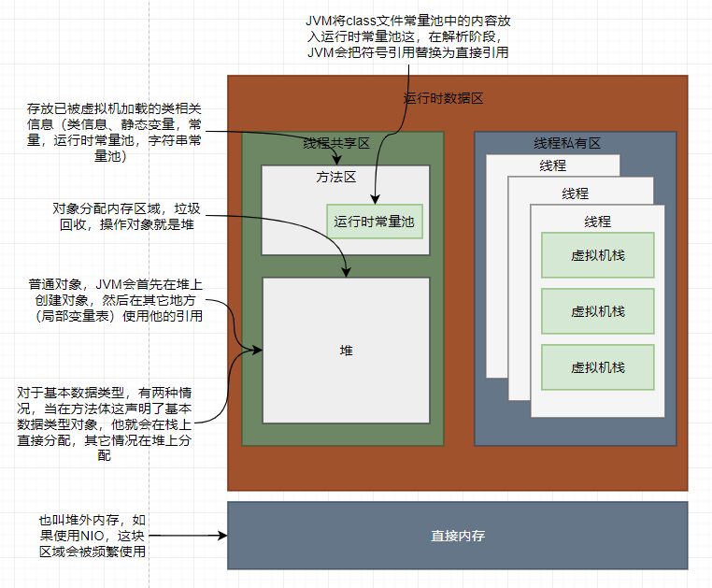Click the 线程私有区 label
This screenshot has height=588, width=712.
[567, 144]
